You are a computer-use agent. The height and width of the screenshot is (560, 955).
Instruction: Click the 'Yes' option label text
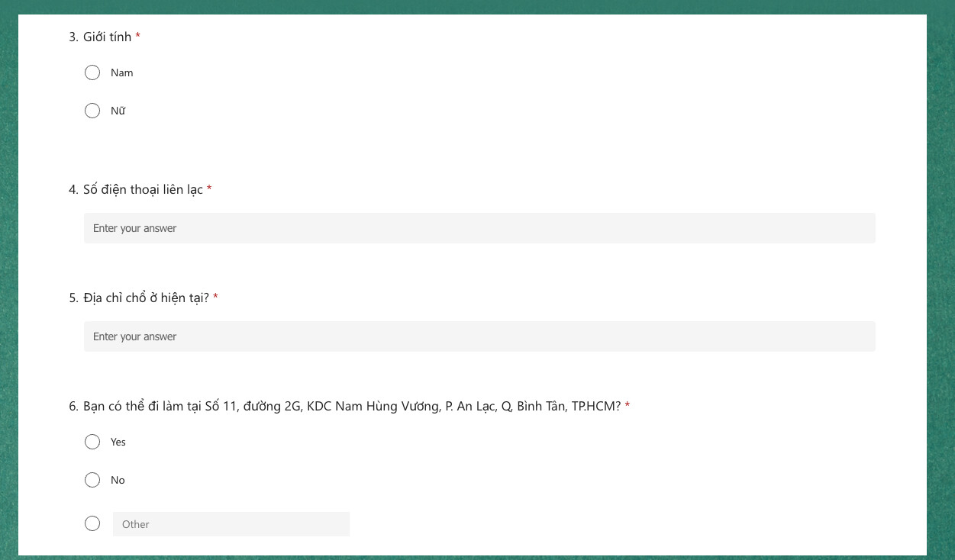click(x=118, y=442)
